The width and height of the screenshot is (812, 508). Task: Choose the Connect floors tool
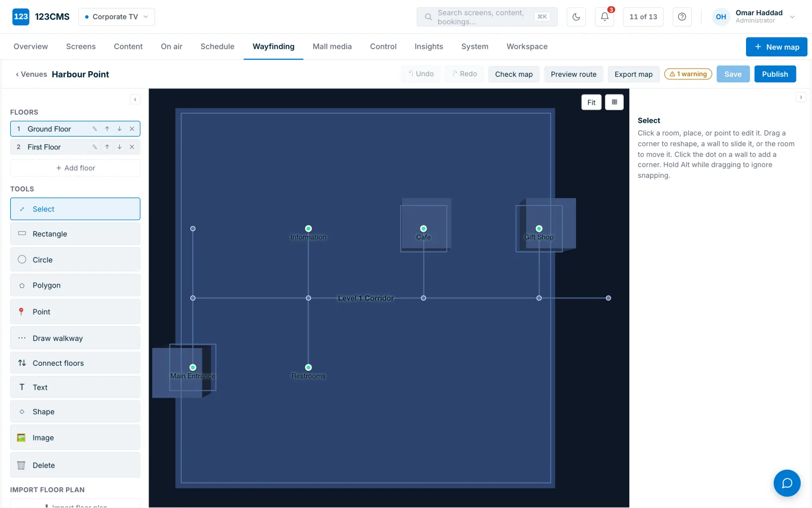[x=75, y=363]
